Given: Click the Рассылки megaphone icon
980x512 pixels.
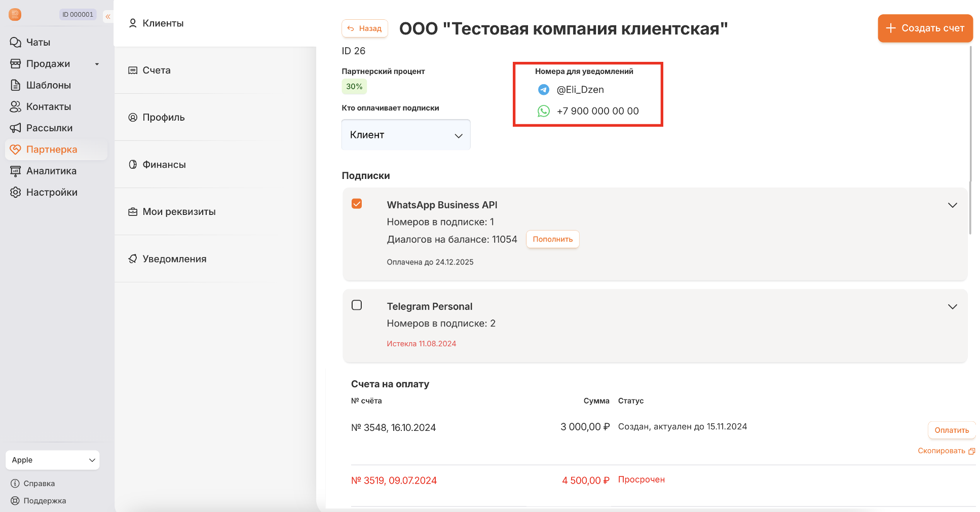Looking at the screenshot, I should pyautogui.click(x=16, y=128).
